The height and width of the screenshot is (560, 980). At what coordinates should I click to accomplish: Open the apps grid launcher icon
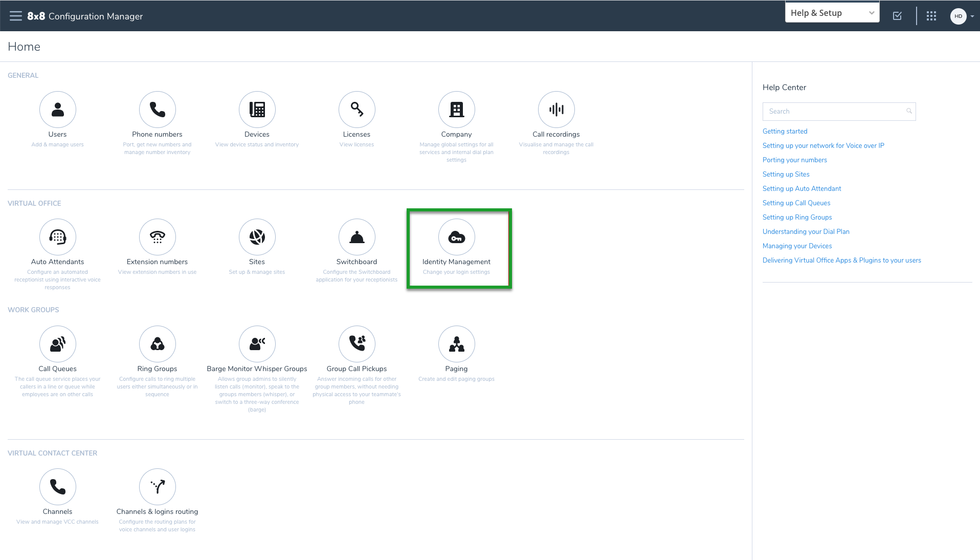pos(931,16)
